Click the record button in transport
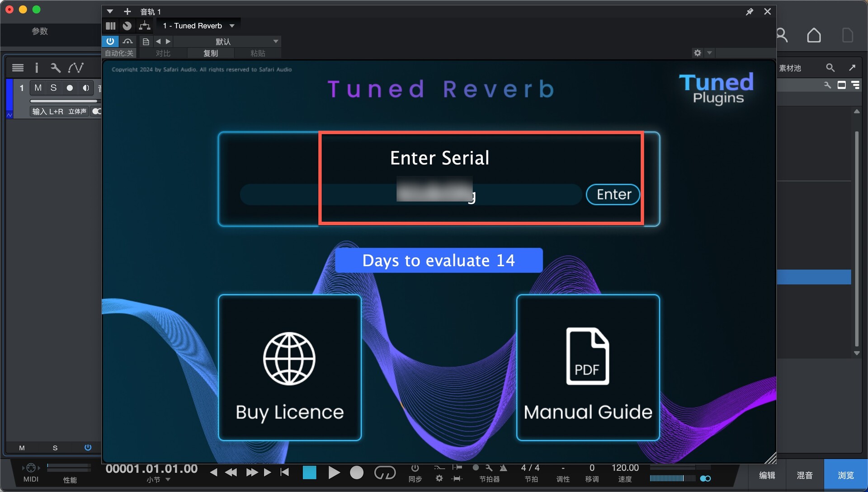 [x=357, y=473]
